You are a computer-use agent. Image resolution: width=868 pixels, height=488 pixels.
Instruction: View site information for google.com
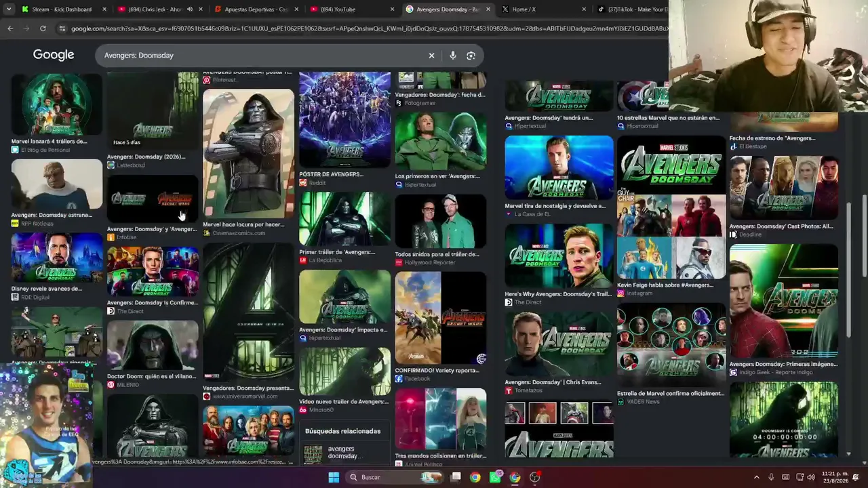pyautogui.click(x=62, y=28)
